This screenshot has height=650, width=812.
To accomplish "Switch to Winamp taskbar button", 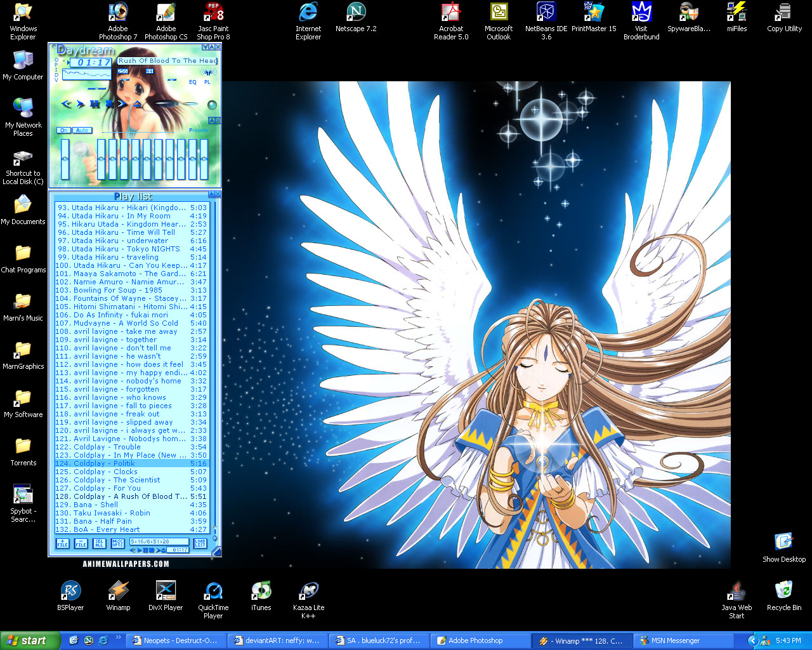I will pyautogui.click(x=580, y=640).
